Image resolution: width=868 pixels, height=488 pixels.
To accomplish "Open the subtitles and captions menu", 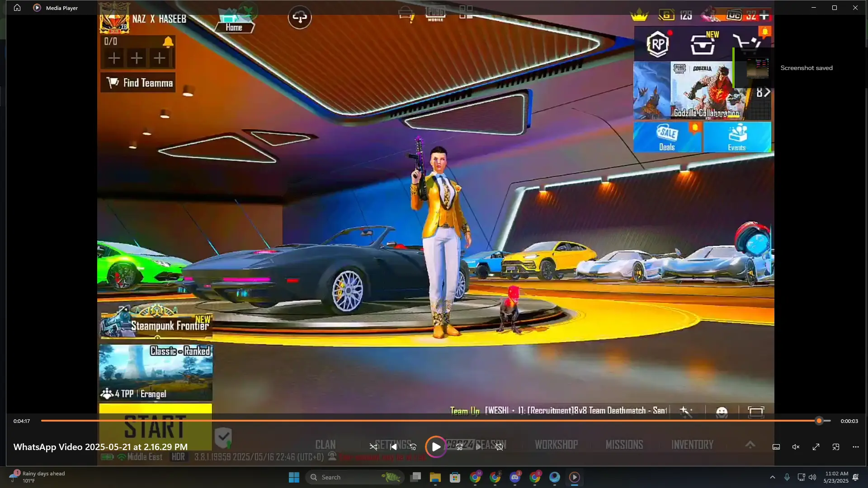I will [776, 447].
